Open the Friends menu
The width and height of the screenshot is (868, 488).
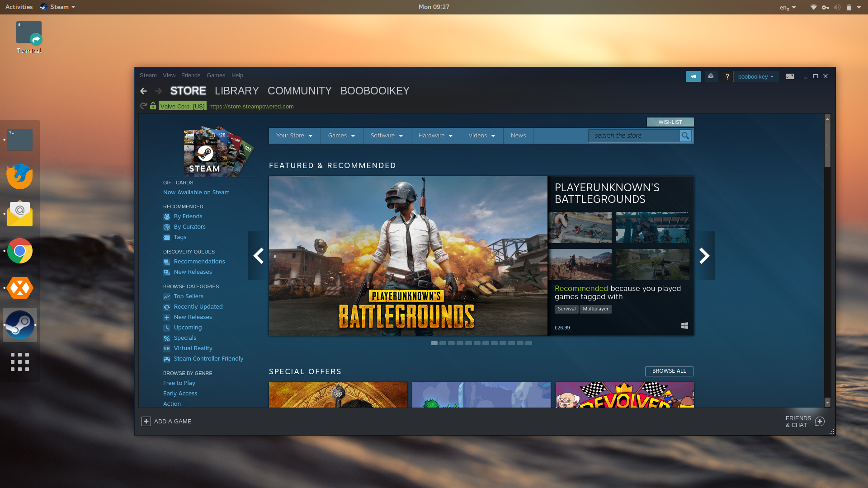tap(191, 75)
